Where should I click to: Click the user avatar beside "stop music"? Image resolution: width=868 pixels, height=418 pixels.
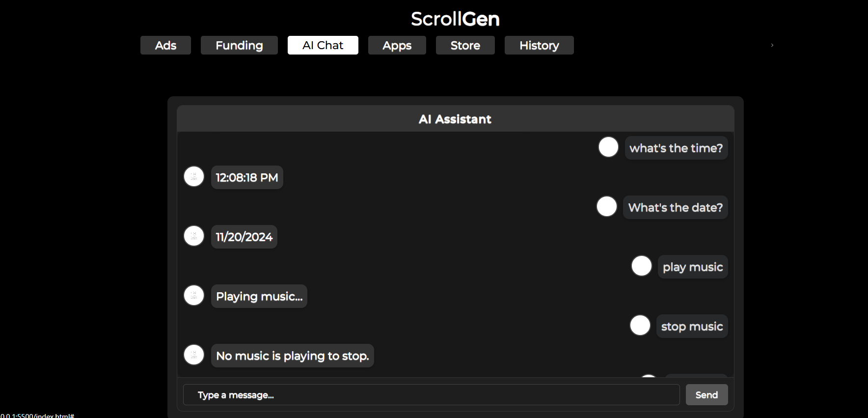[640, 325]
